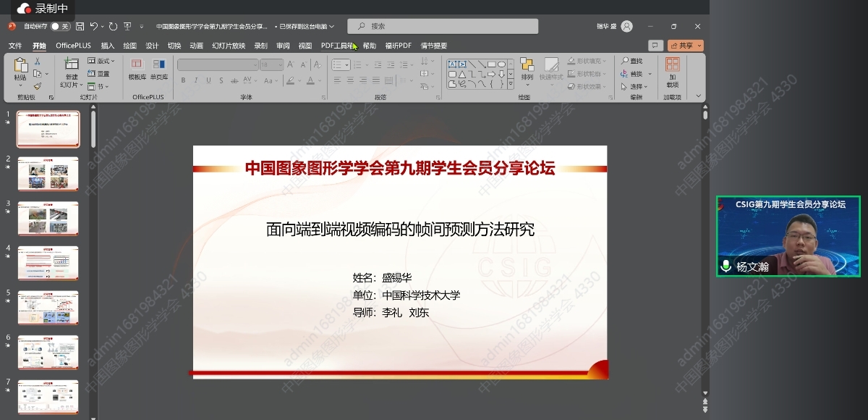Open the 视图 view tab
868x420 pixels.
[x=305, y=46]
